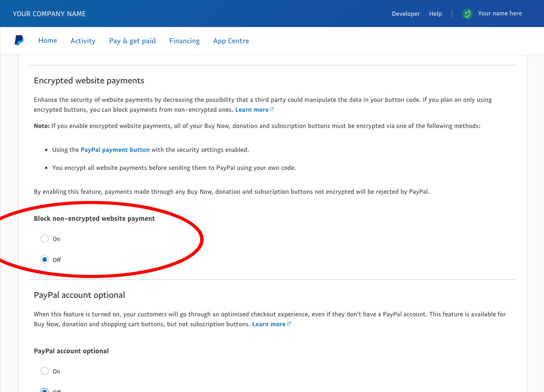The image size is (544, 392).
Task: Turn on Block non-encrypted website payment
Action: (45, 238)
